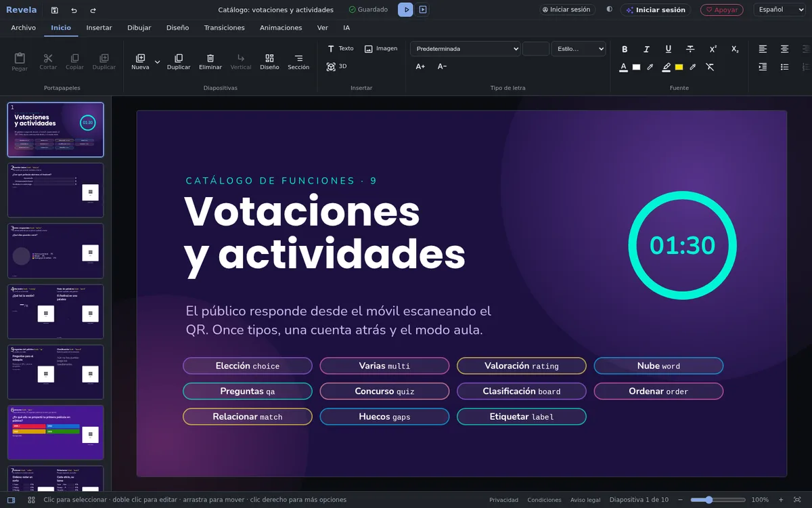Open the Archivo menu
The image size is (812, 508).
pos(24,28)
